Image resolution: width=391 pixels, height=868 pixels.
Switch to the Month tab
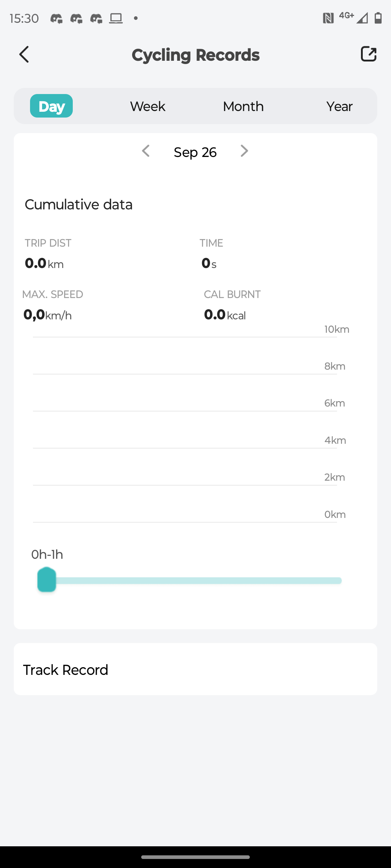point(243,106)
